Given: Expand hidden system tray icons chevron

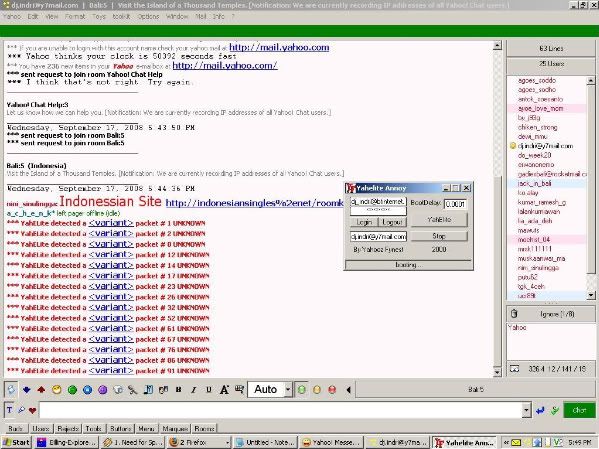Looking at the screenshot, I should 506,443.
